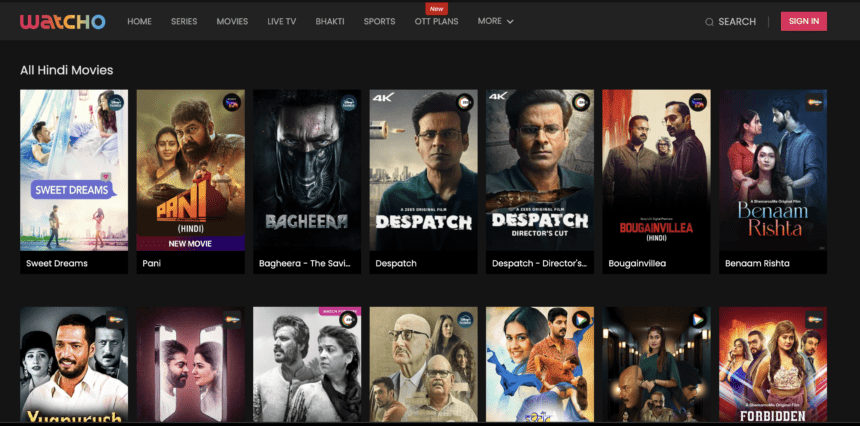Open OTT Plans page
Screen dimensions: 860x426
(x=437, y=21)
